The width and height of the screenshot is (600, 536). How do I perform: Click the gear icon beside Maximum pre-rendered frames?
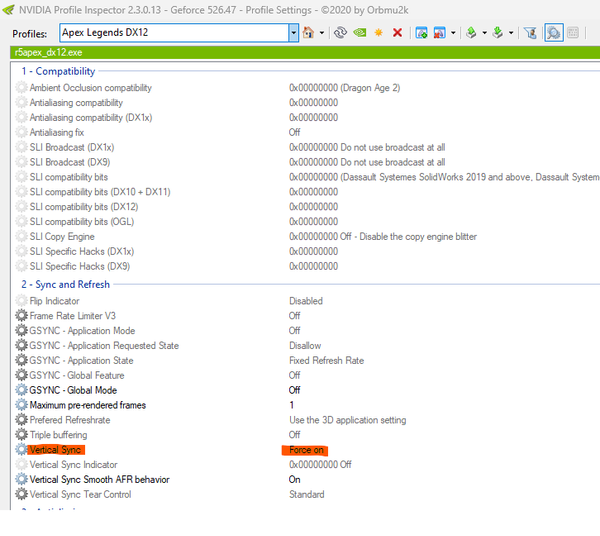tap(21, 405)
